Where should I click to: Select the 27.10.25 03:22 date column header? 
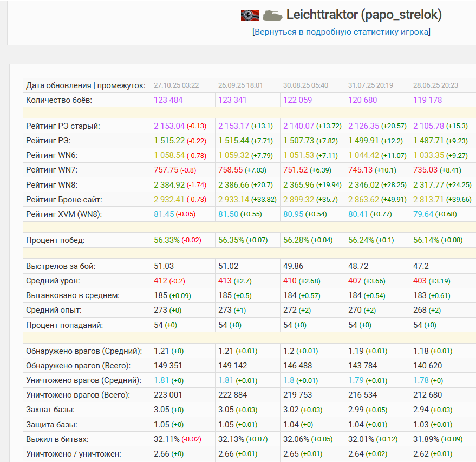tap(176, 85)
